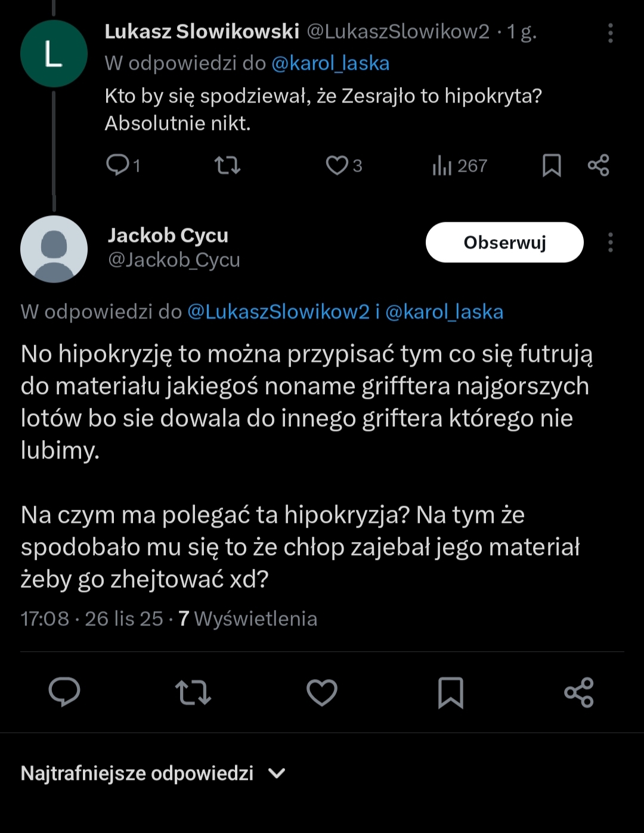
Task: Share Lukasz Slowikowski's tweet
Action: [x=598, y=165]
